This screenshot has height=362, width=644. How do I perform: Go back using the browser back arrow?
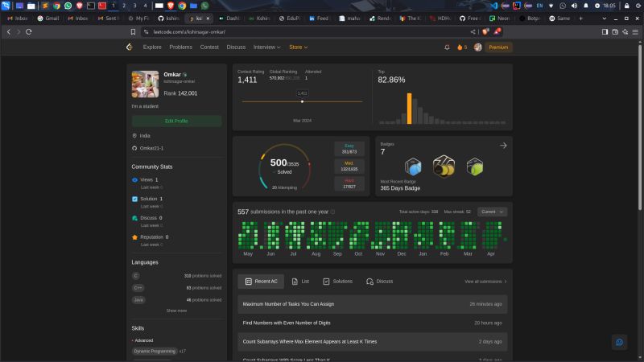tap(9, 31)
